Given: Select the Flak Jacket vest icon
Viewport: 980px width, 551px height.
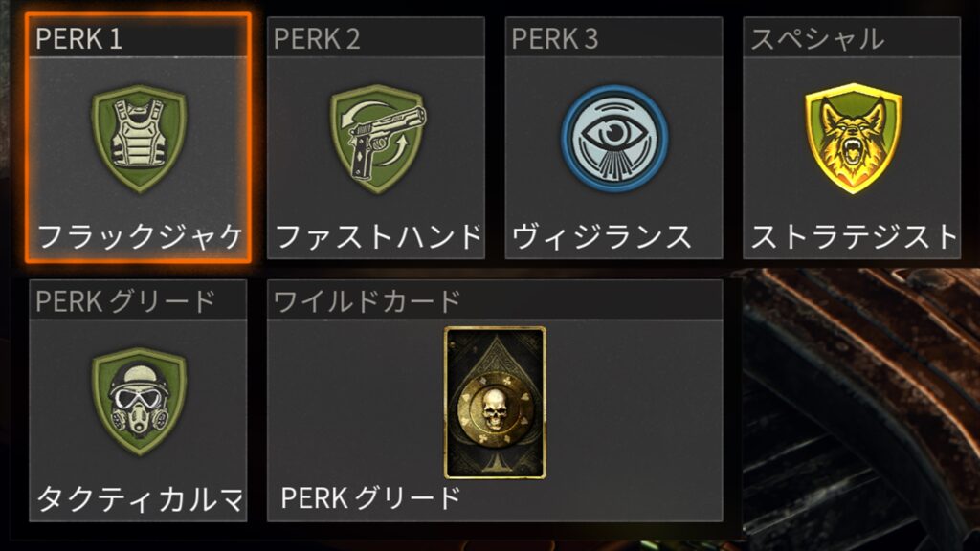Looking at the screenshot, I should tap(139, 138).
